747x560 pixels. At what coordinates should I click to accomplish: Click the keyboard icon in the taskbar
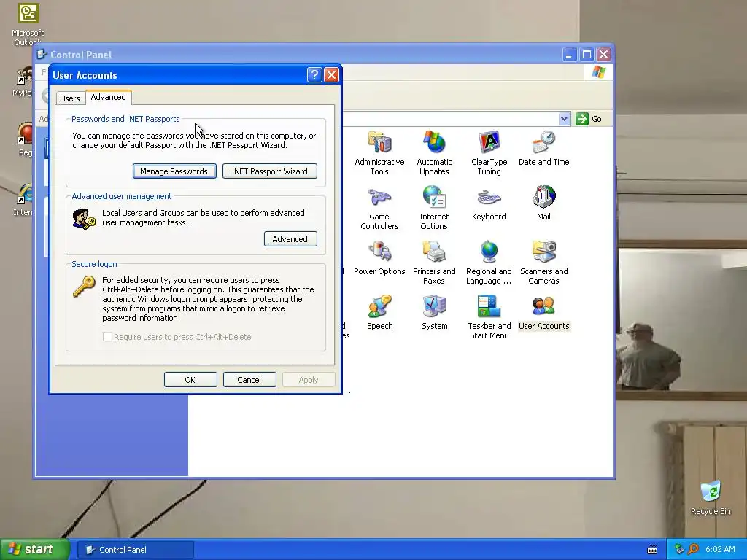pos(652,550)
